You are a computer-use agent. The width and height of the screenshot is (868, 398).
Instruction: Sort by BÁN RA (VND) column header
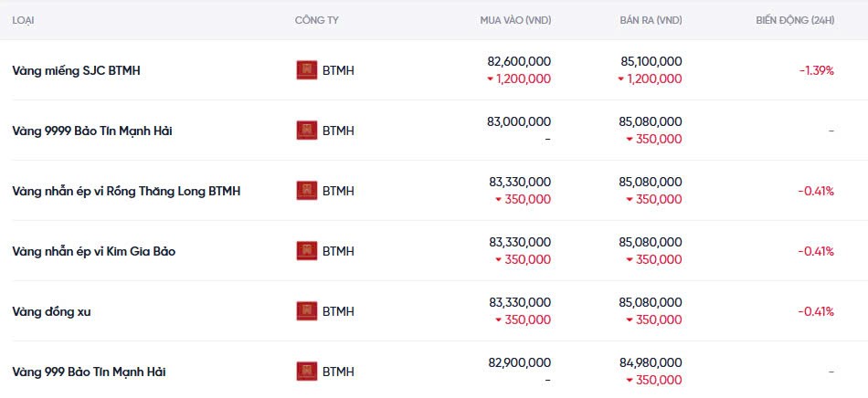pos(650,20)
